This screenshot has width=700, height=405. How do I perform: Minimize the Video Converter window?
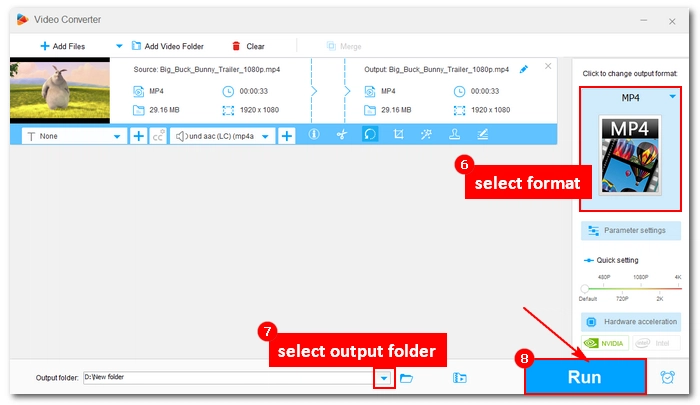point(644,21)
